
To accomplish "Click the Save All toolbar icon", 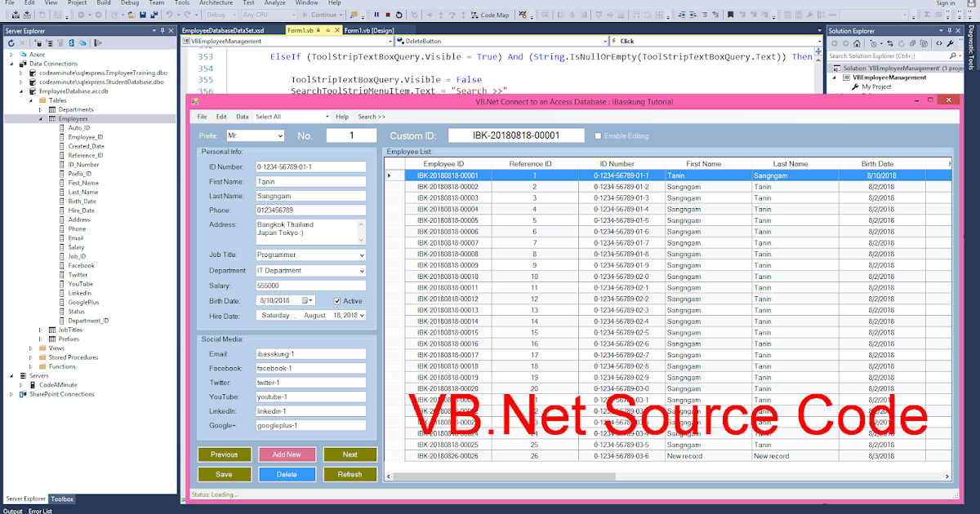I will pyautogui.click(x=154, y=13).
